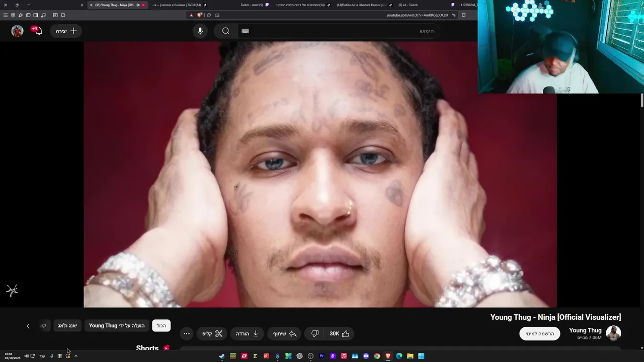Click the YouTube search magnifier button

pos(226,31)
